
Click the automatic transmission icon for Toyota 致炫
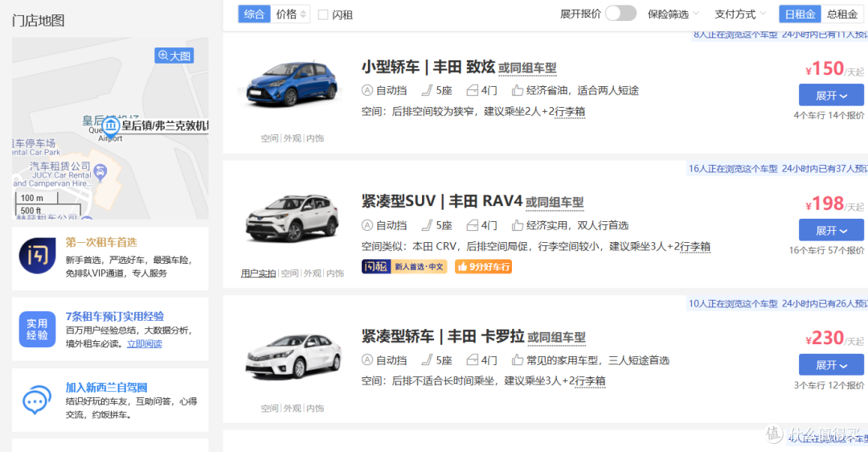pyautogui.click(x=367, y=90)
